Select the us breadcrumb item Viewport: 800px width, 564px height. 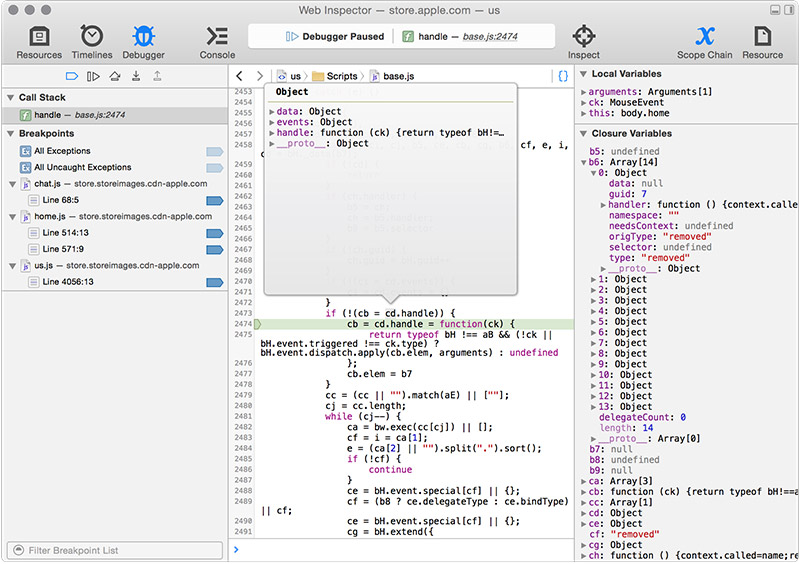[289, 76]
